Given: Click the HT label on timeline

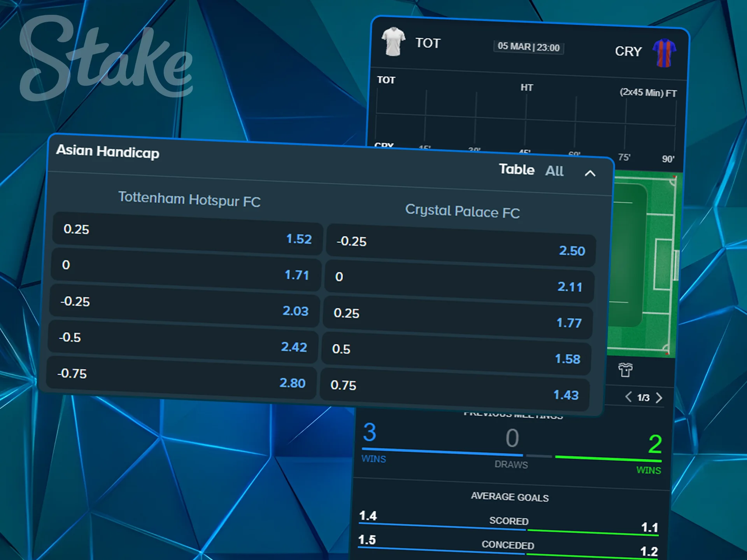Looking at the screenshot, I should (527, 87).
